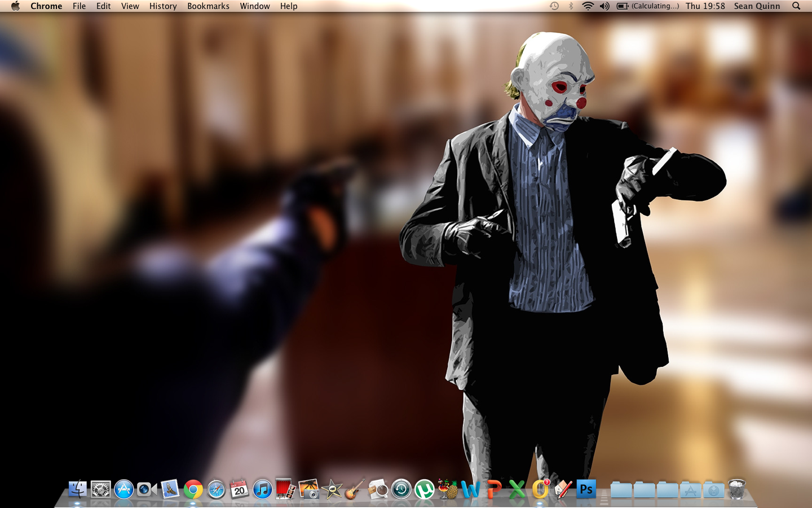Open the View menu
This screenshot has height=508, width=812.
[x=130, y=6]
